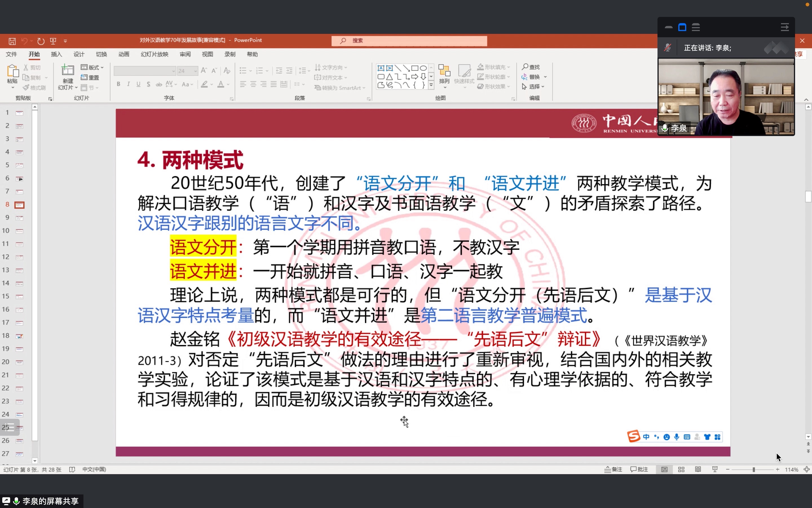Open the font size combo box
The width and height of the screenshot is (812, 508).
(x=187, y=71)
